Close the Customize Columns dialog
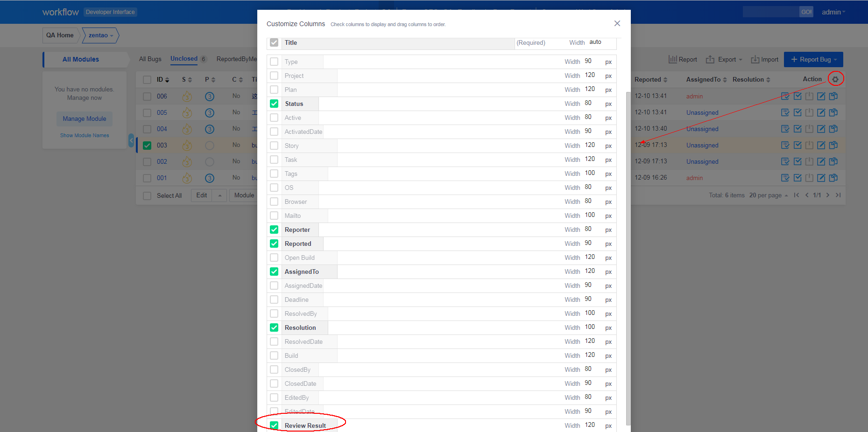This screenshot has height=432, width=868. point(617,23)
